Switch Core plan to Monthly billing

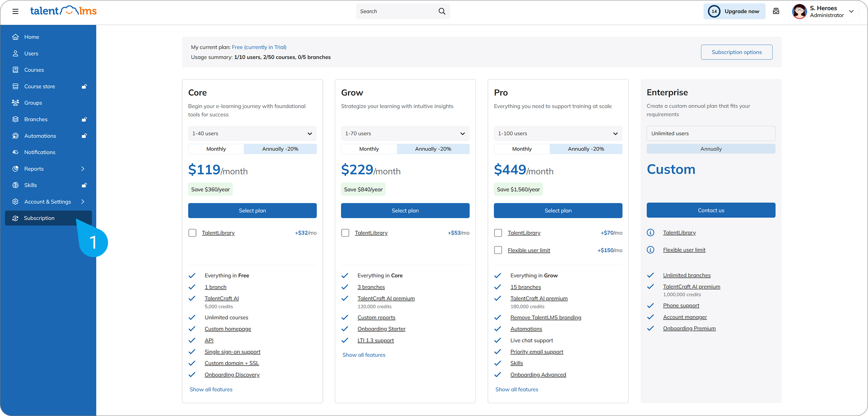(216, 149)
